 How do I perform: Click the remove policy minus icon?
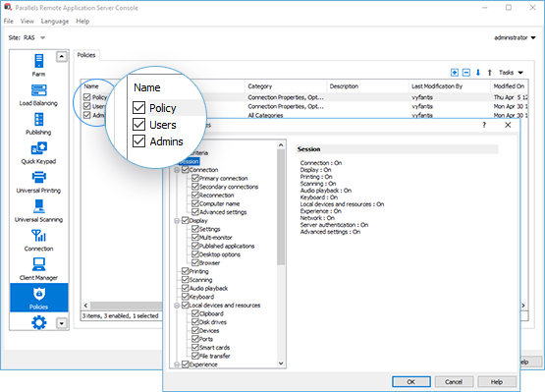pos(466,73)
